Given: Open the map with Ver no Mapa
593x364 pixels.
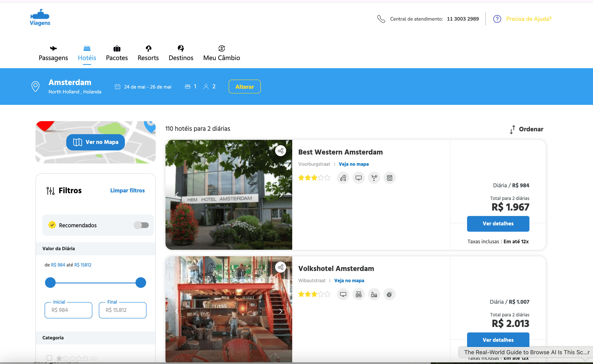Looking at the screenshot, I should pyautogui.click(x=96, y=142).
